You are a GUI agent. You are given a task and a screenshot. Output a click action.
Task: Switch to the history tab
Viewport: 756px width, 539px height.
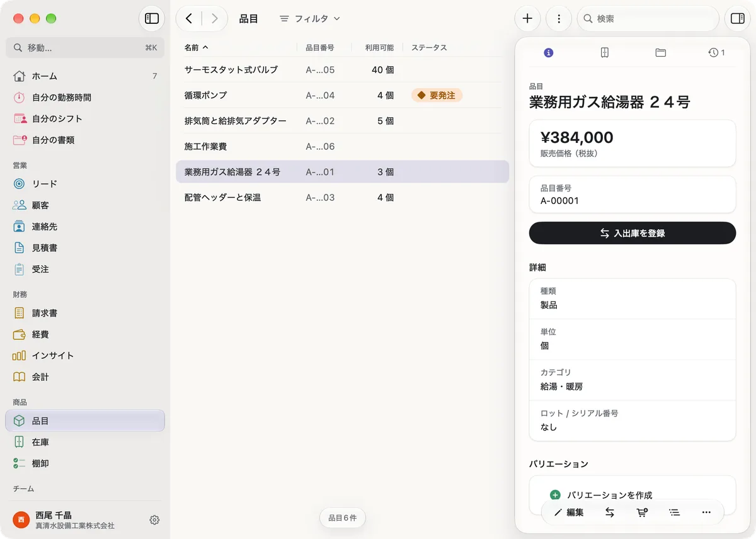(x=716, y=53)
